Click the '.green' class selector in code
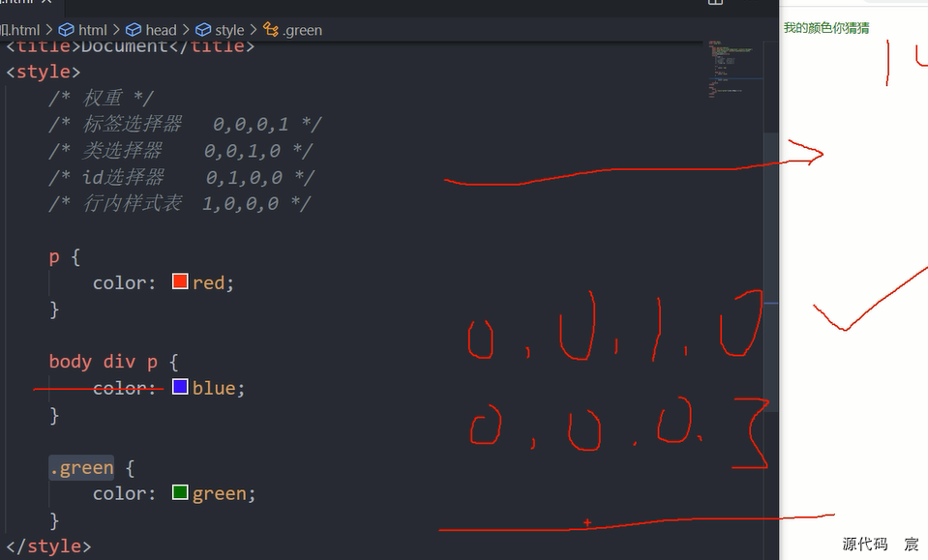Image resolution: width=928 pixels, height=560 pixels. tap(81, 468)
